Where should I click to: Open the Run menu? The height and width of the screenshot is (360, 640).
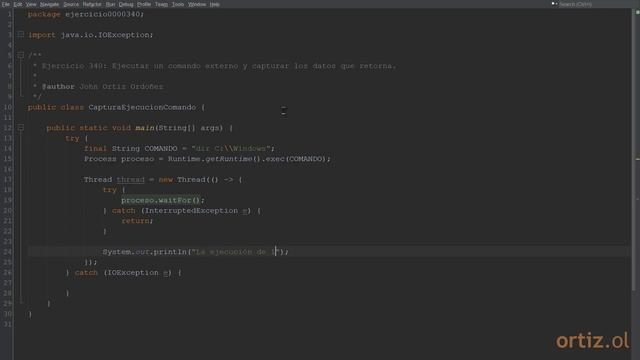pyautogui.click(x=110, y=4)
